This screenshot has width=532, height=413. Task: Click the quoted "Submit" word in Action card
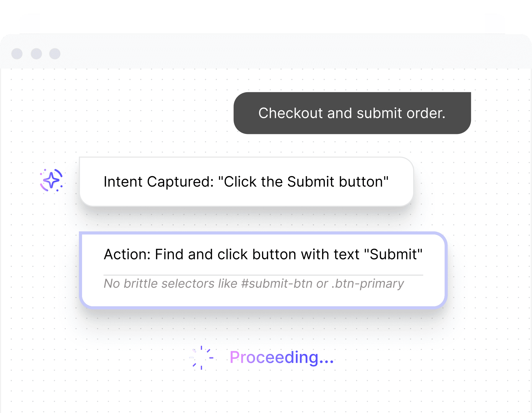393,255
